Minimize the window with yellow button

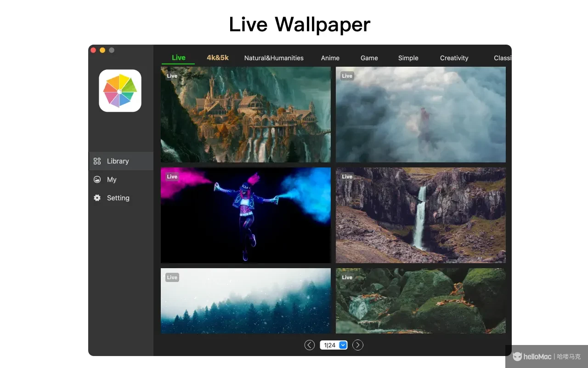[x=102, y=50]
